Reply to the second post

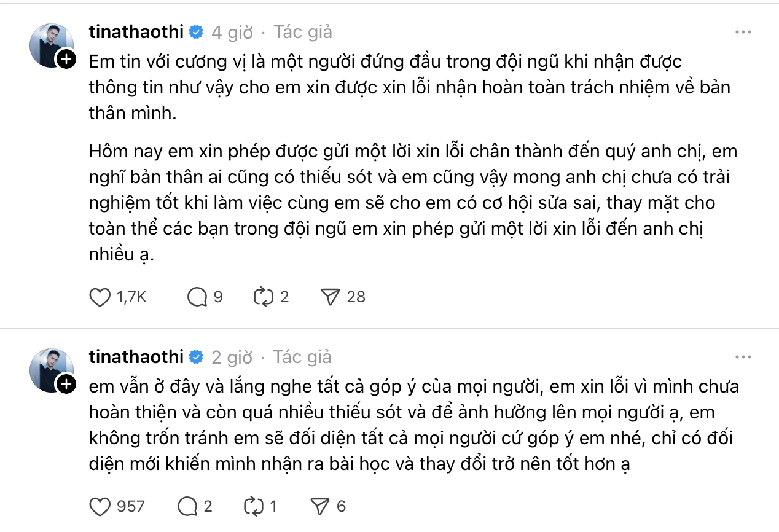pyautogui.click(x=187, y=506)
